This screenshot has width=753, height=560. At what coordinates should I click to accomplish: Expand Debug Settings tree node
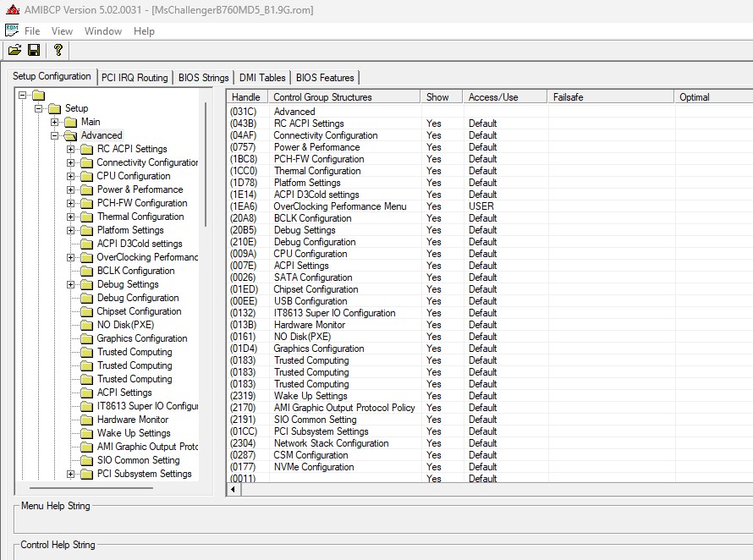70,284
